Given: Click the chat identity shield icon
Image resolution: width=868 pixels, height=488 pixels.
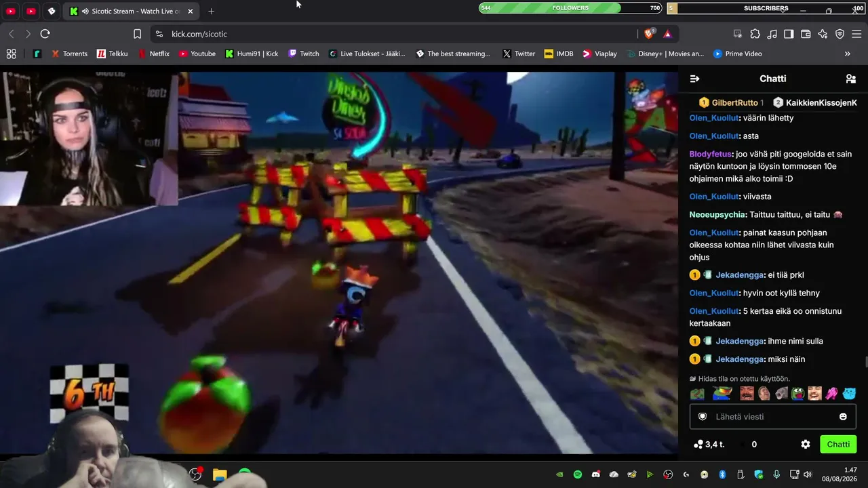Looking at the screenshot, I should [703, 417].
